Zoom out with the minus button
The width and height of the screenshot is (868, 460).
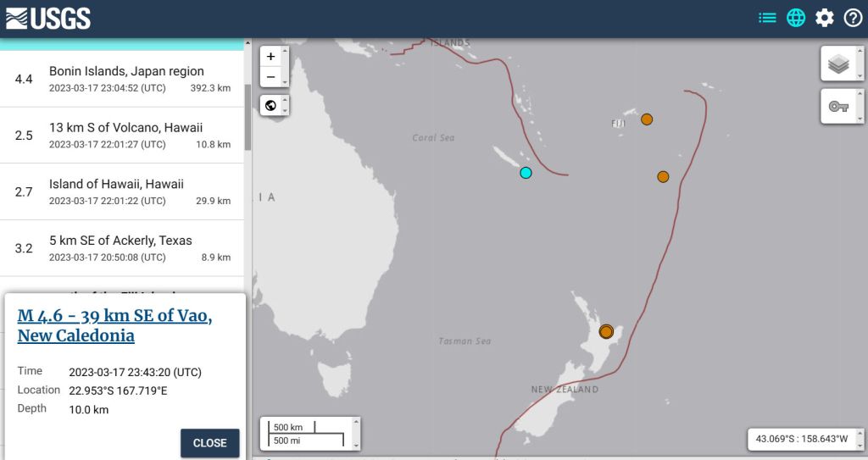[x=270, y=76]
